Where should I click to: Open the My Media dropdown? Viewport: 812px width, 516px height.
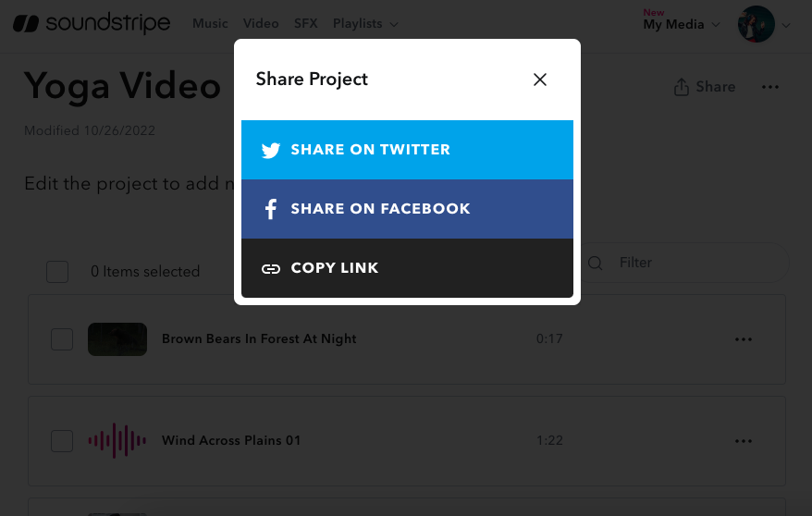[681, 25]
